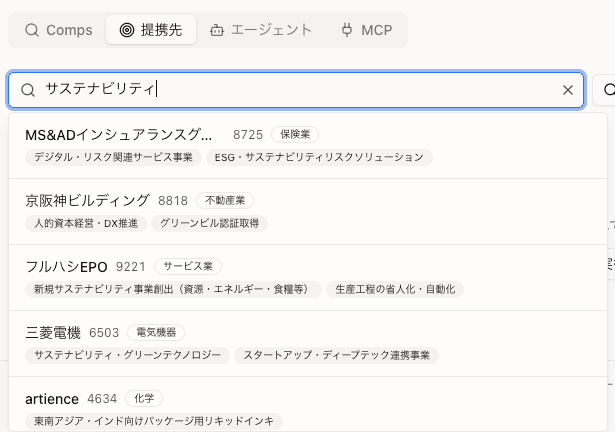
Task: Click the 化学 industry badge
Action: (x=144, y=398)
